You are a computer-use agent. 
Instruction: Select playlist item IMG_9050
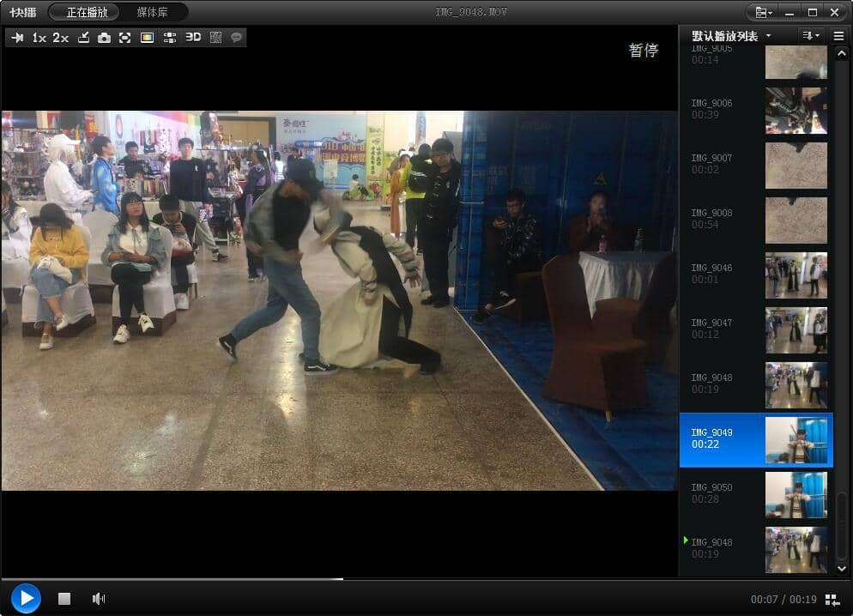(756, 494)
